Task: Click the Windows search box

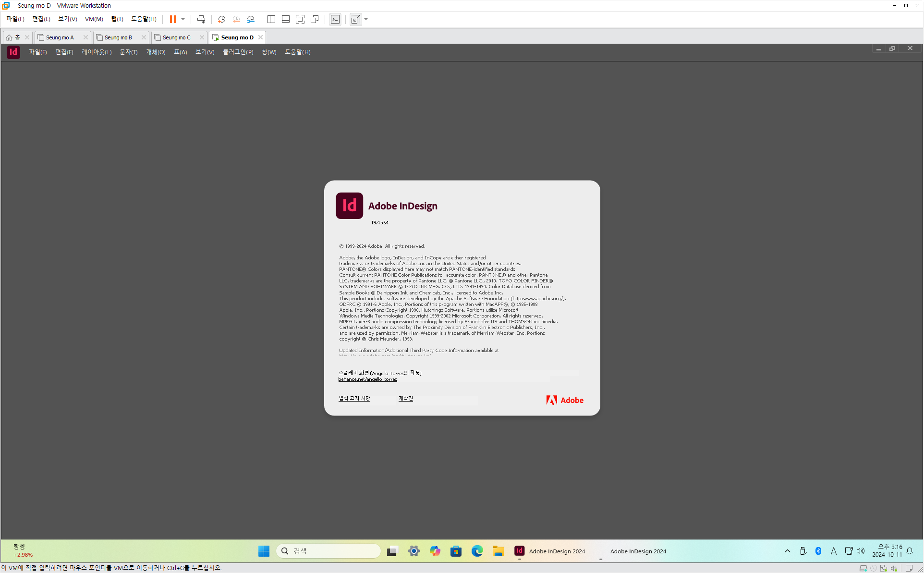Action: pyautogui.click(x=328, y=551)
